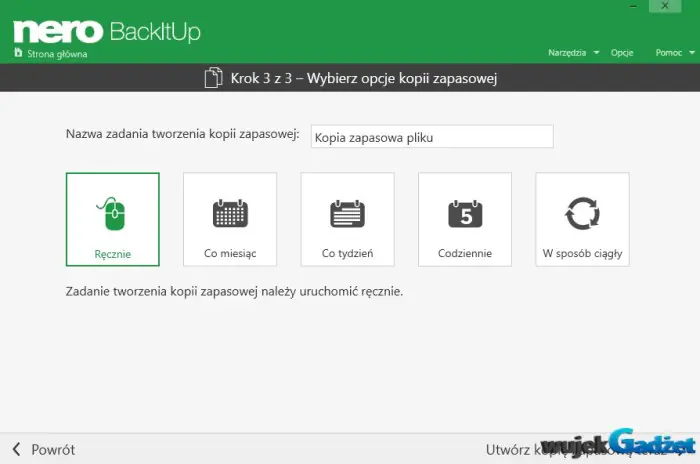Go to Strona główna link
The height and width of the screenshot is (464, 700).
pos(57,54)
